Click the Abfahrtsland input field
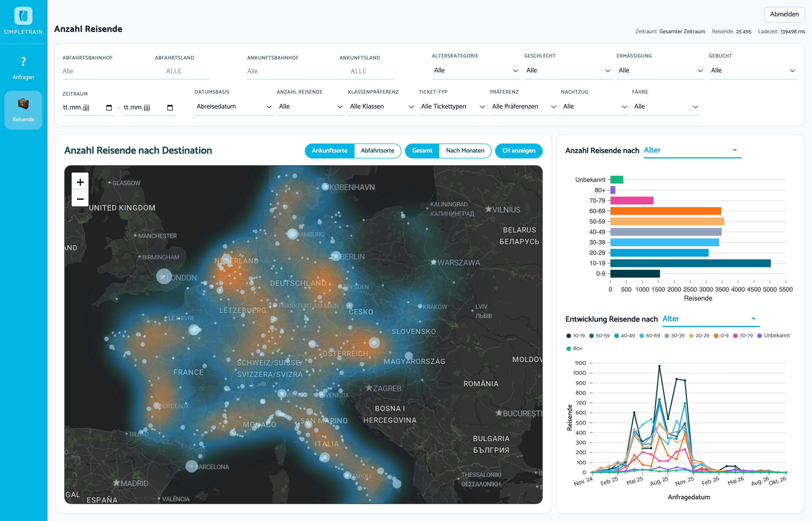This screenshot has height=521, width=812. click(x=182, y=71)
